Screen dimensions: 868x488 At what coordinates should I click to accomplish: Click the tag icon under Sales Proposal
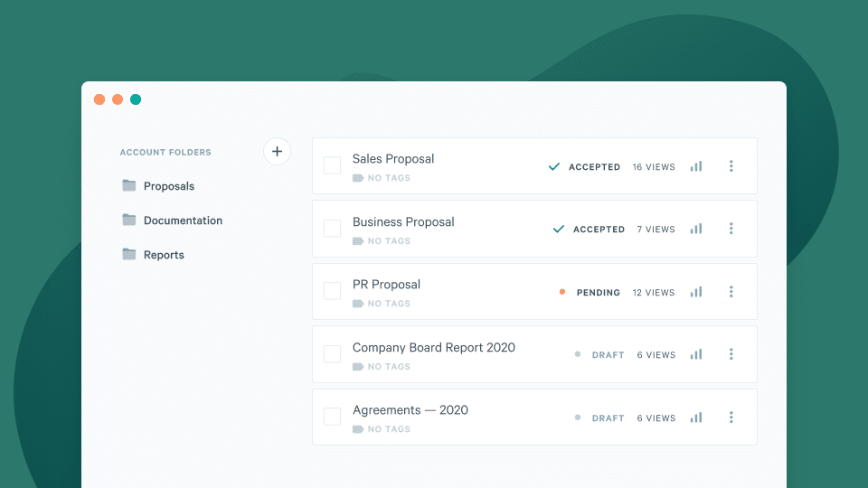(358, 179)
